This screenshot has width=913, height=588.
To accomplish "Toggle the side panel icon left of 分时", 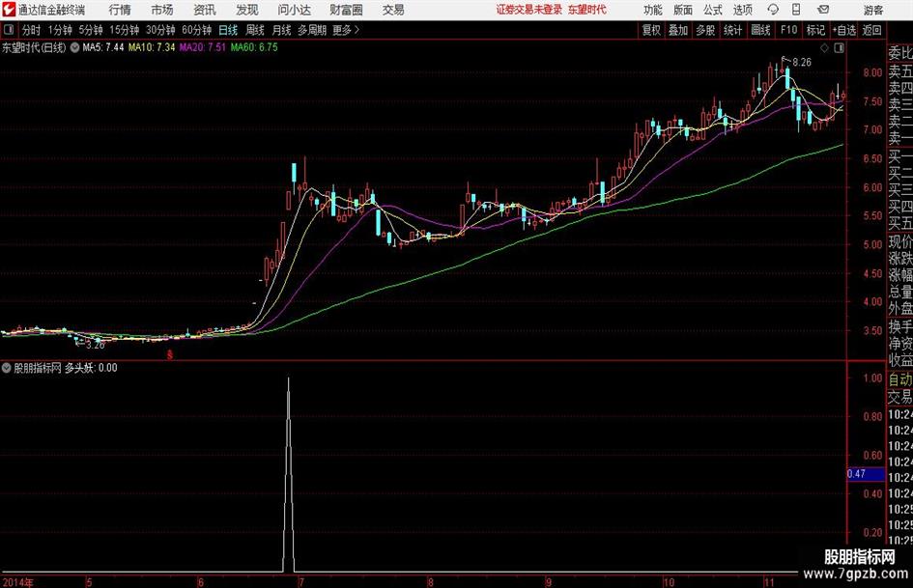I will (x=9, y=30).
